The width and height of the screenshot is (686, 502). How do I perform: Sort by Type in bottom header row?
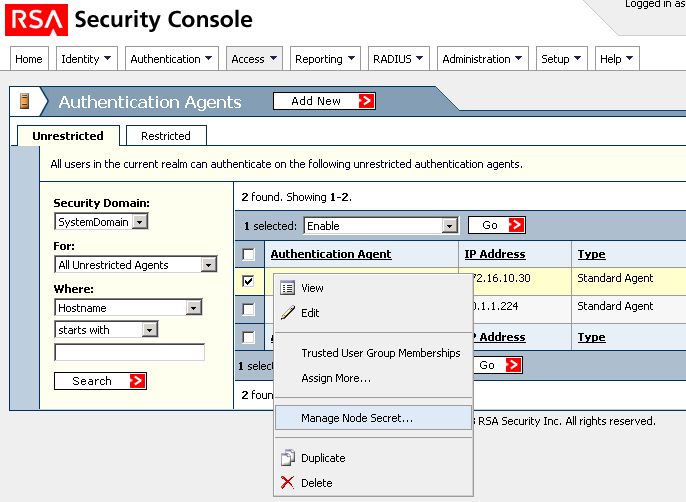pyautogui.click(x=592, y=337)
